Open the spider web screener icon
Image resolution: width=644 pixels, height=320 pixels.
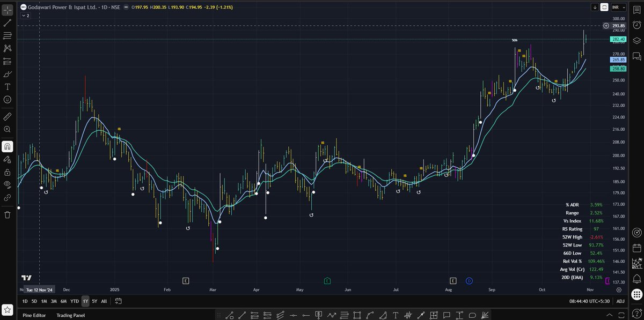(x=636, y=263)
